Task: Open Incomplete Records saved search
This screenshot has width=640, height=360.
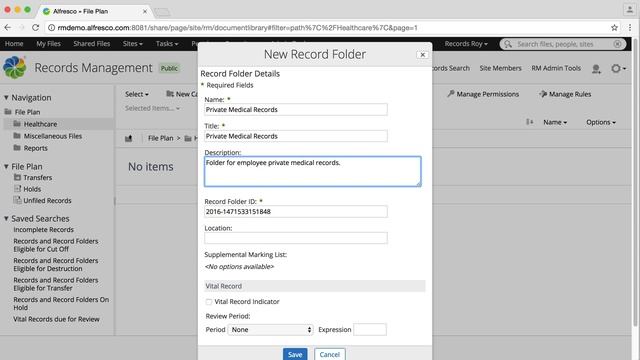Action: pos(43,230)
